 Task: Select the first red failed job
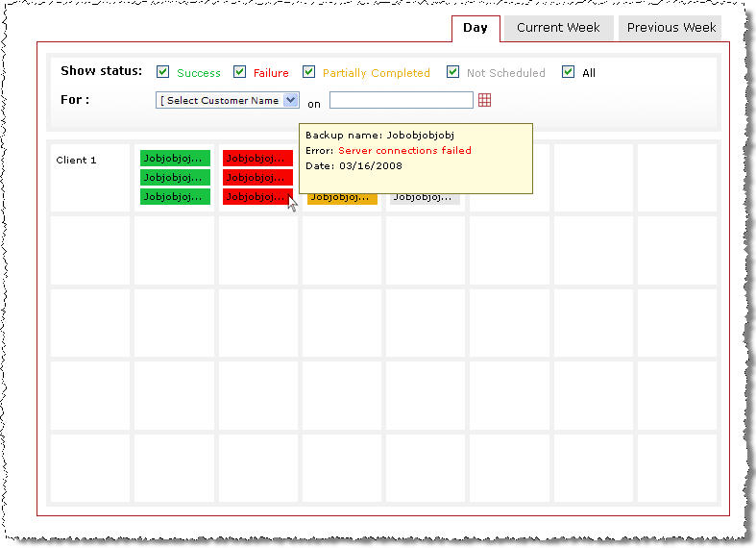click(x=257, y=159)
